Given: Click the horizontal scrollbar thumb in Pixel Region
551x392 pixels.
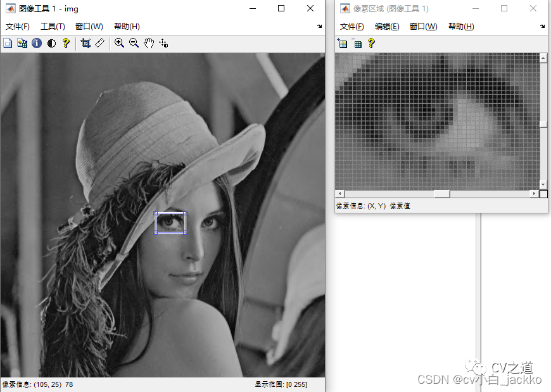Looking at the screenshot, I should coord(442,194).
